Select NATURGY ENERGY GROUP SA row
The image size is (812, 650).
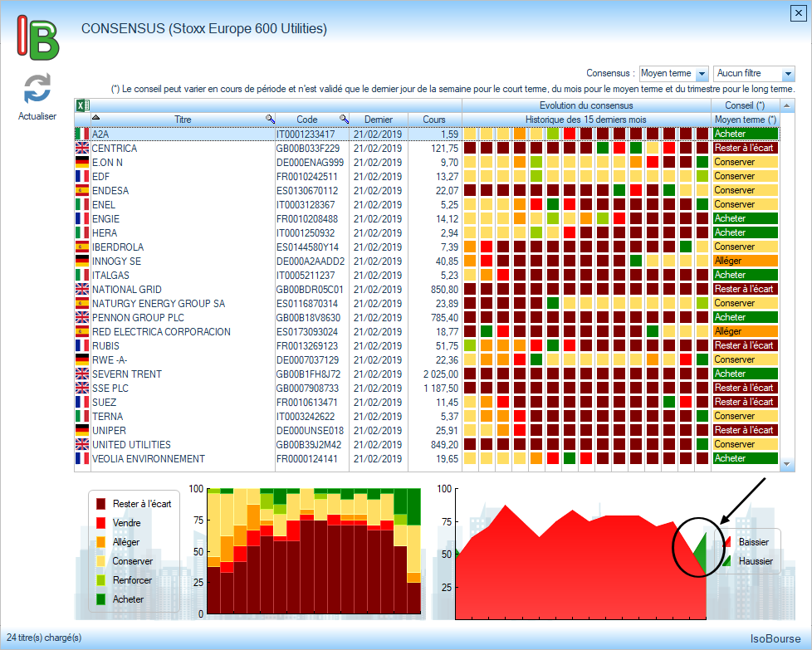point(427,304)
